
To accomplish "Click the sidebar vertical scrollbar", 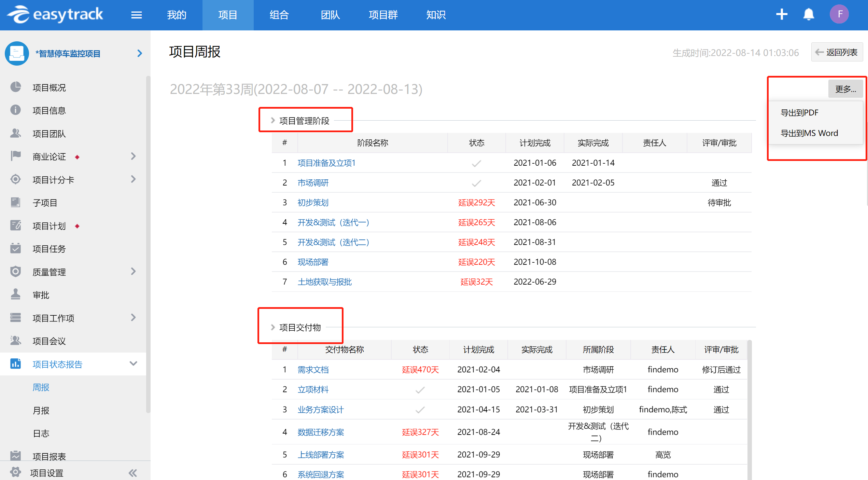I will [x=148, y=239].
